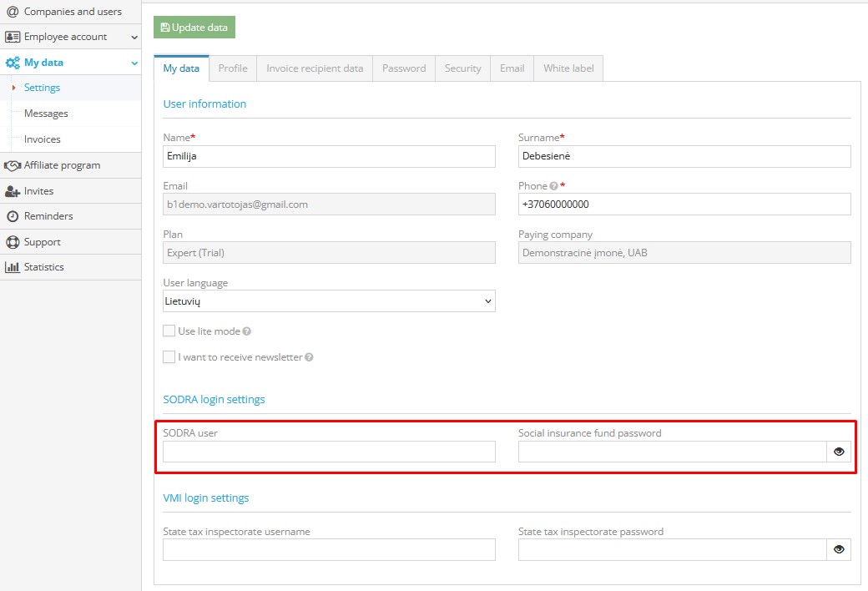Click the Invites user-plus icon
The height and width of the screenshot is (591, 868).
pos(13,191)
